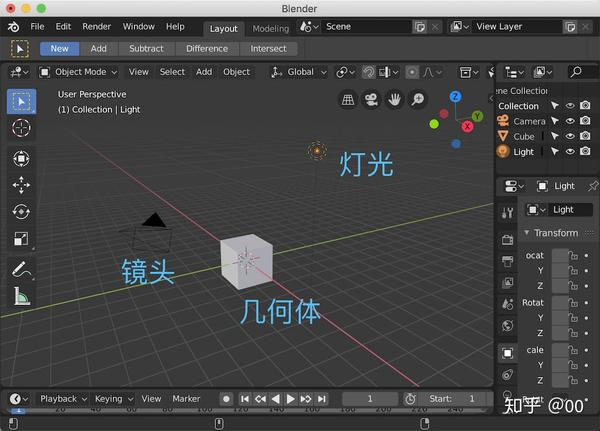Toggle Collection viewport visibility eye

[570, 106]
